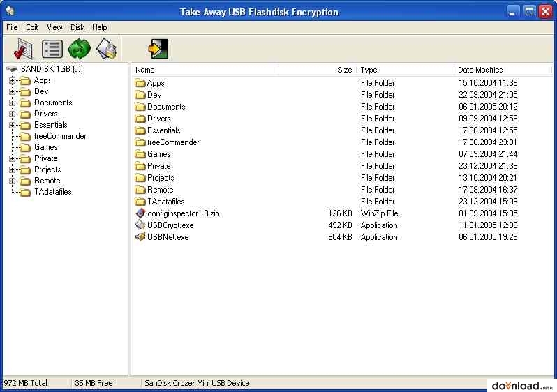Click the date 15.10.2004 11:36

pos(488,83)
